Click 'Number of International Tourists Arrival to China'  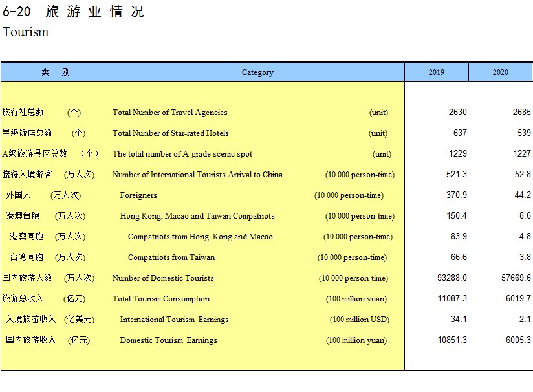pos(197,175)
